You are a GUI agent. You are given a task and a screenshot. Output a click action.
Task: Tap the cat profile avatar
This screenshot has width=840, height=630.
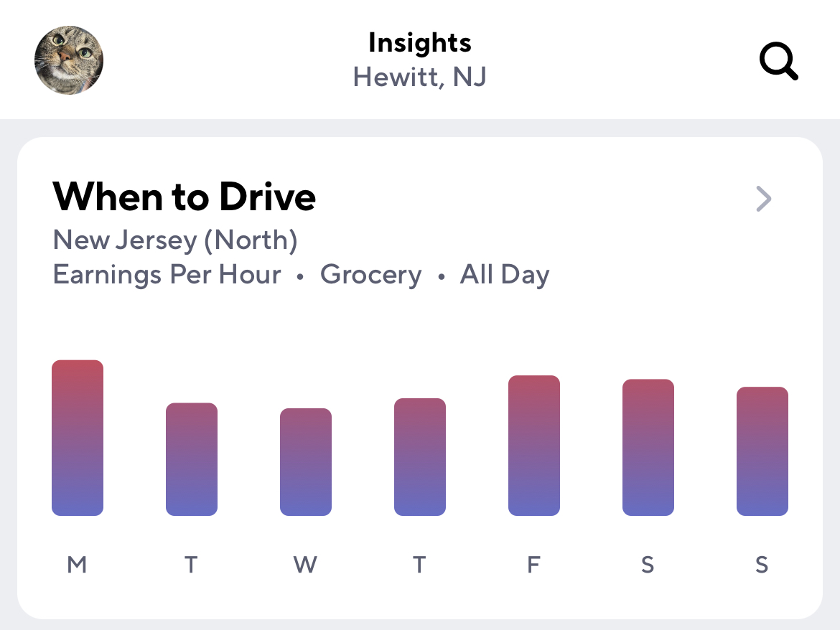69,60
